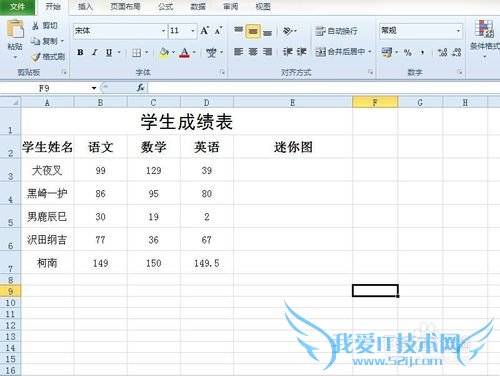Expand the underline style arrow
This screenshot has width=500, height=376.
[119, 52]
